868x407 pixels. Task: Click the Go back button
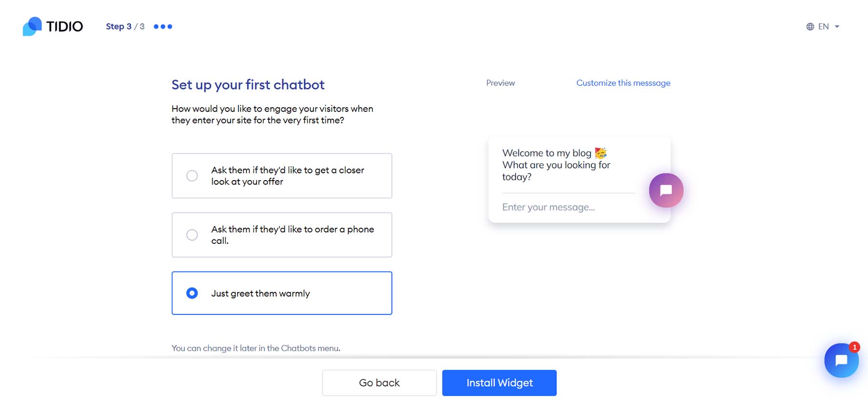click(x=379, y=382)
